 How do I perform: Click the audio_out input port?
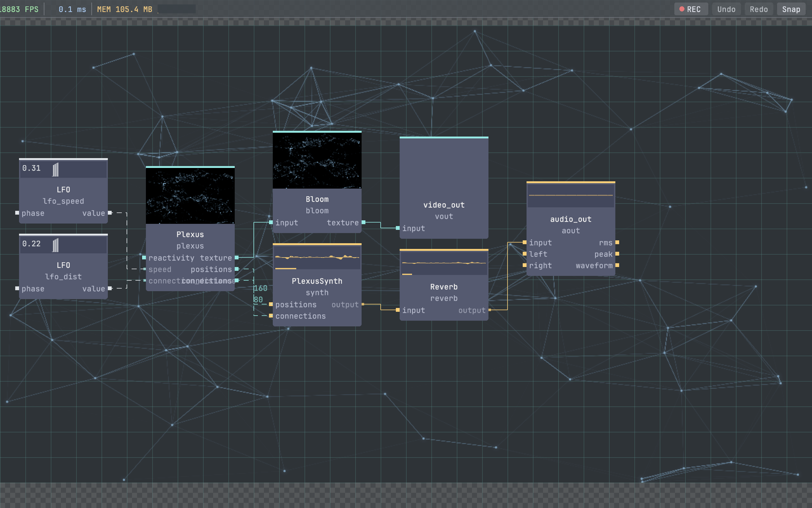(524, 242)
